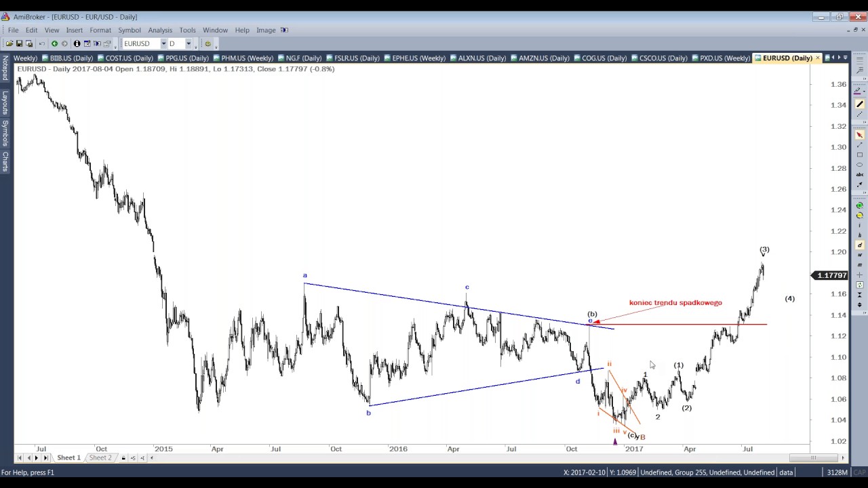This screenshot has height=488, width=868.
Task: Click the Save floppy disk icon
Action: tap(19, 43)
